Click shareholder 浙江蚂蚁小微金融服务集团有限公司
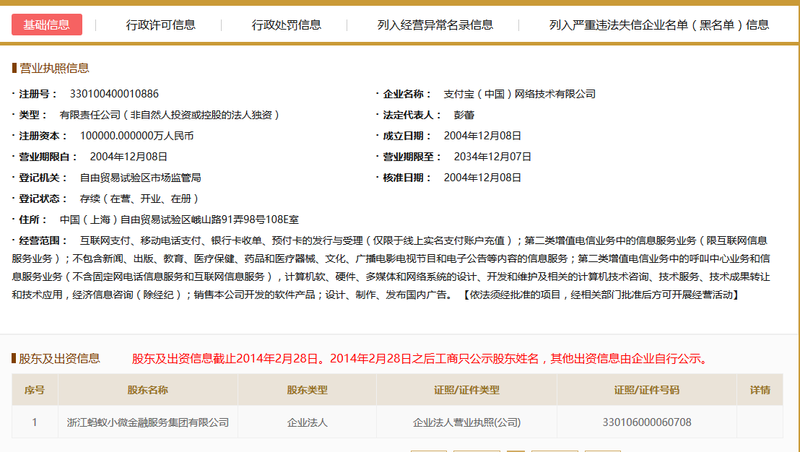The width and height of the screenshot is (800, 452). (147, 422)
